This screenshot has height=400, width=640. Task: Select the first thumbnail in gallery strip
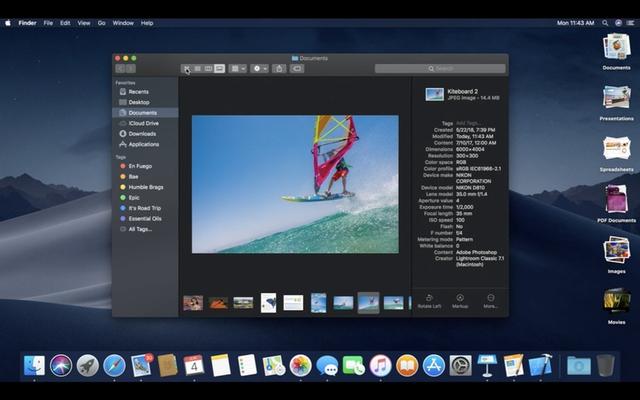click(193, 303)
